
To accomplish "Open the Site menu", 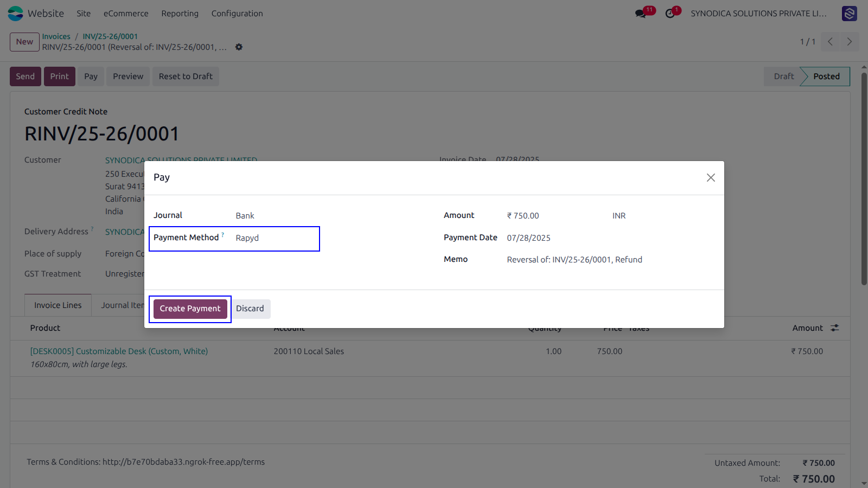I will (x=84, y=14).
